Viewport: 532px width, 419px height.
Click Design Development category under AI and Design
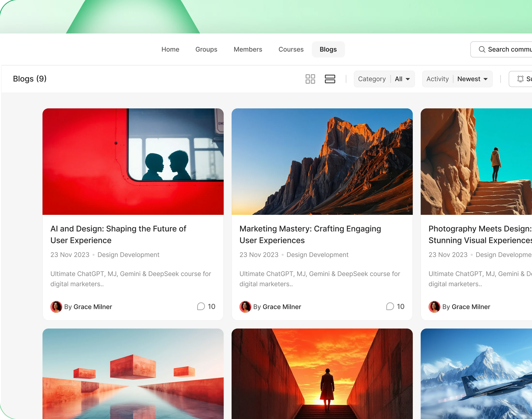[x=128, y=255]
